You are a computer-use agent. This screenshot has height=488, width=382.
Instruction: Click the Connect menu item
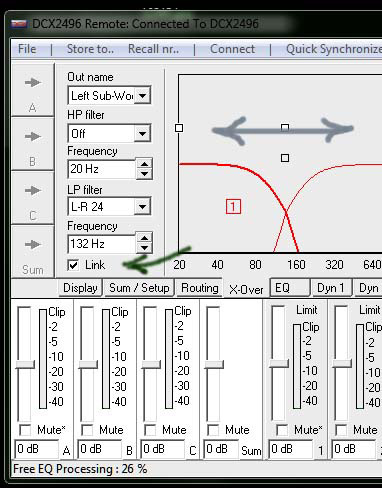click(x=232, y=49)
